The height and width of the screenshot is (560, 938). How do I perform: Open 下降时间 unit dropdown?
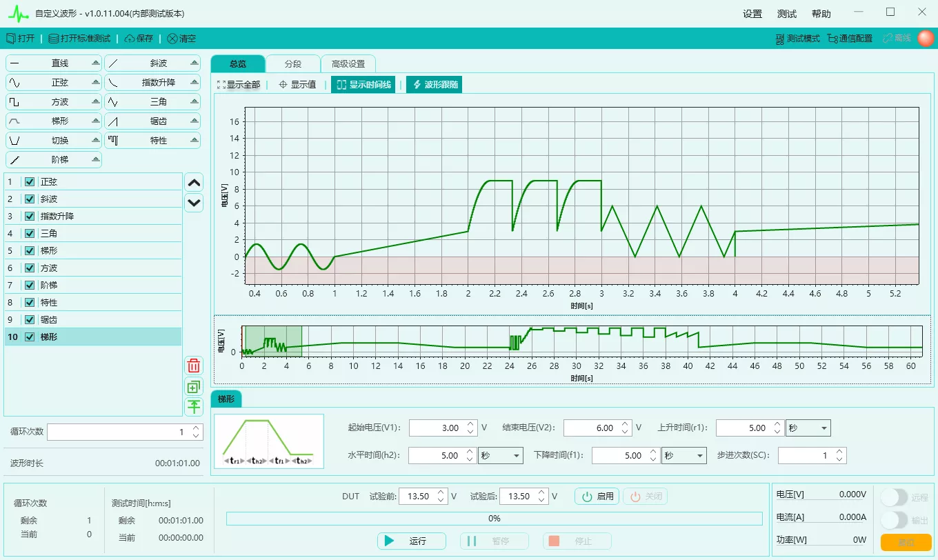684,455
